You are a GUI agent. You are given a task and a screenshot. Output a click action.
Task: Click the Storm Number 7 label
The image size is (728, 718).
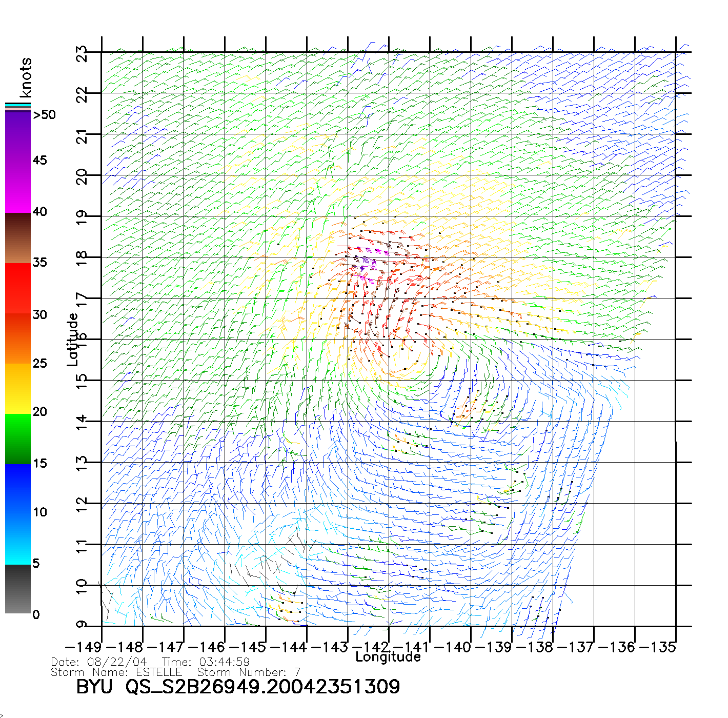click(x=249, y=672)
